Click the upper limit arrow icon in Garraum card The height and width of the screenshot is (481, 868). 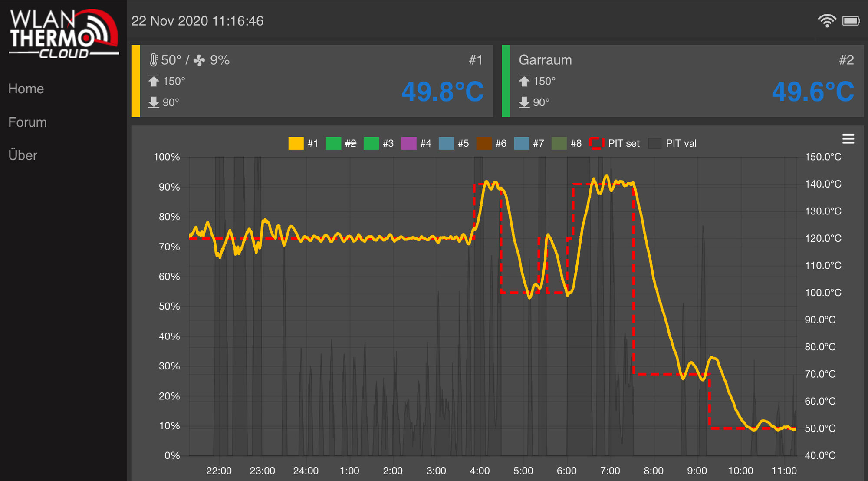(524, 81)
